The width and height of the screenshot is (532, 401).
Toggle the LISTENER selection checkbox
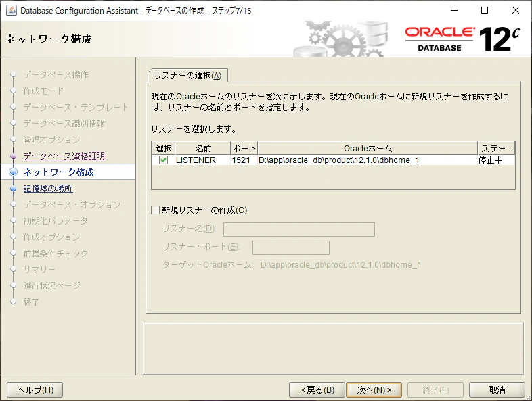click(x=164, y=160)
